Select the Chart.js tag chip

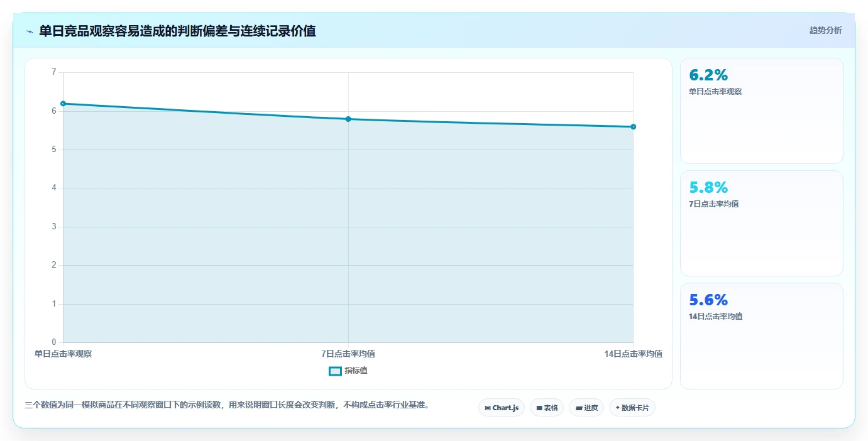(502, 408)
